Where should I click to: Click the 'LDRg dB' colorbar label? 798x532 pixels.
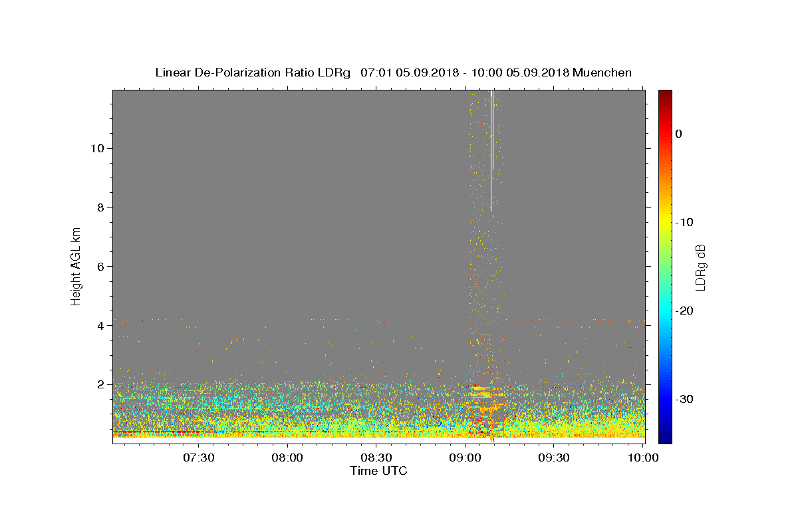pyautogui.click(x=700, y=267)
